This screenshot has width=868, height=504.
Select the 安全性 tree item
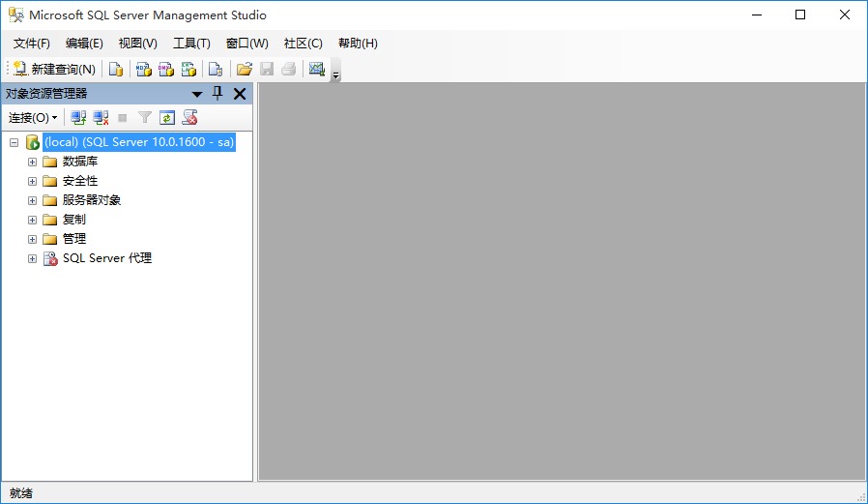[80, 181]
